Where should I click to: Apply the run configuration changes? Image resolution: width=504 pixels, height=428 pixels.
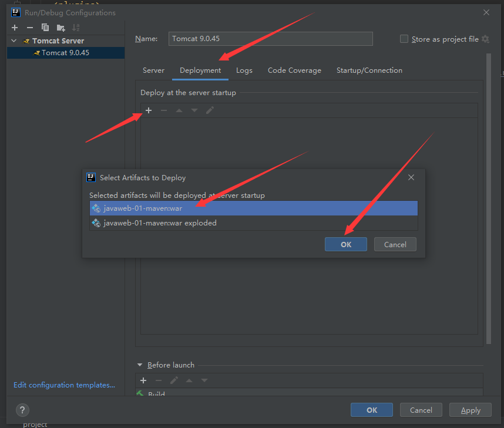point(471,410)
